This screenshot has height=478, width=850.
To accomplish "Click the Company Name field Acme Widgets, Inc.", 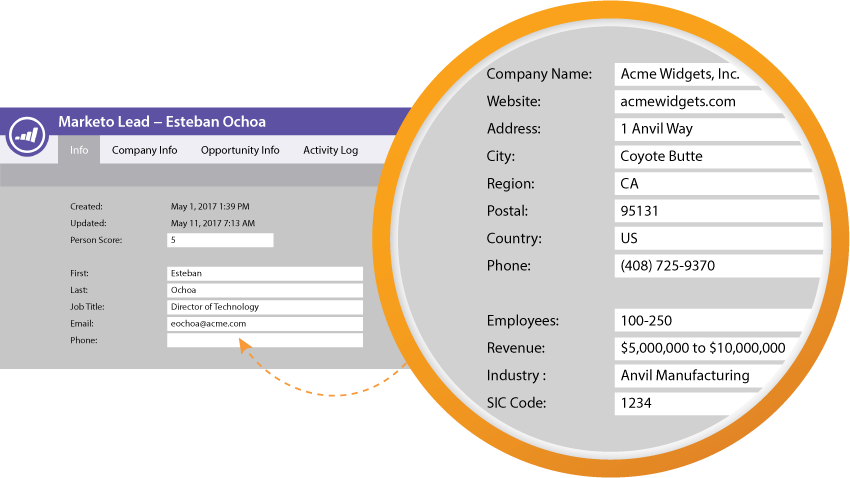I will (688, 74).
